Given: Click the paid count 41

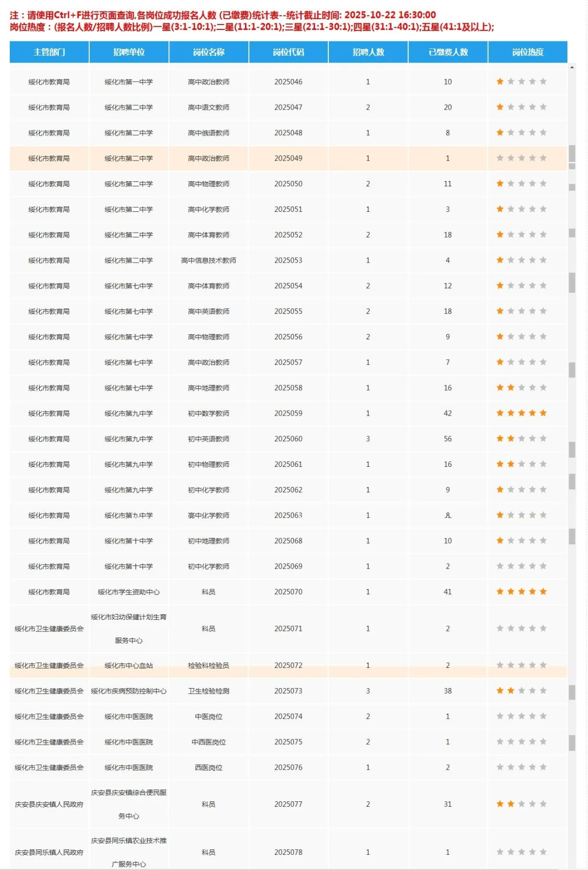Looking at the screenshot, I should (x=448, y=592).
